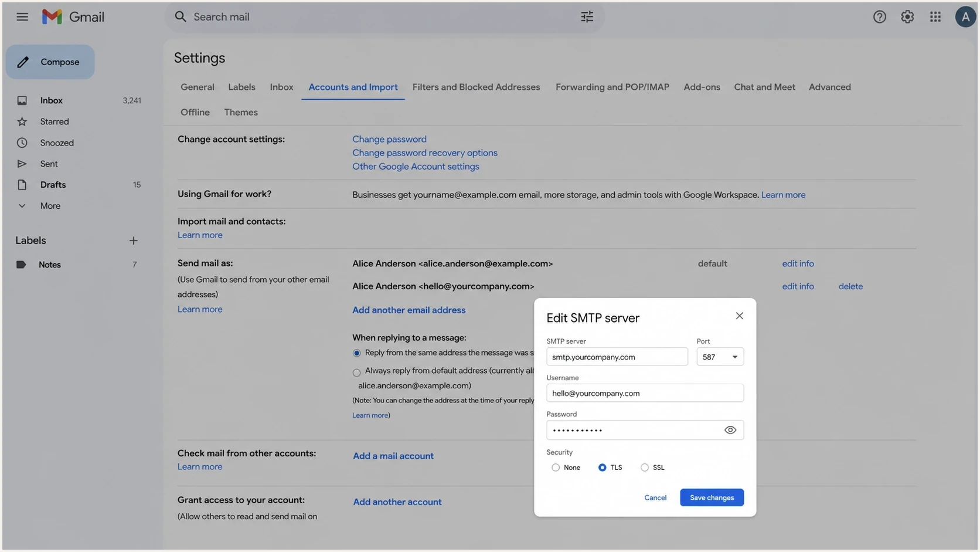Open the main menu hamburger icon

coord(22,17)
